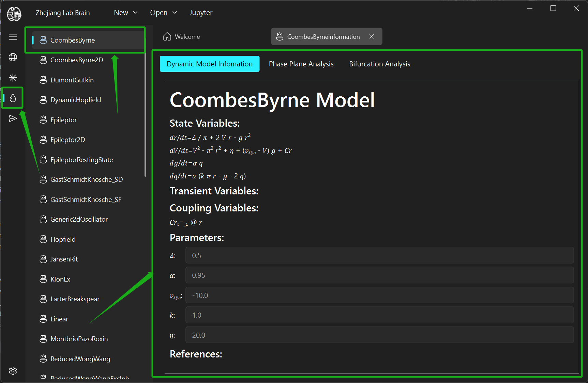
Task: Select the Dynamic Model Infomation tab
Action: tap(210, 64)
